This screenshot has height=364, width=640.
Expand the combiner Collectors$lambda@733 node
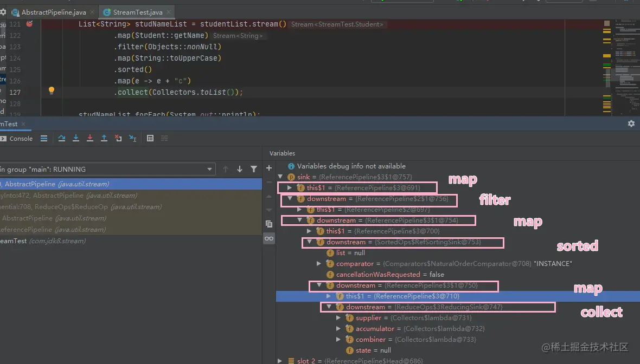[x=338, y=339]
